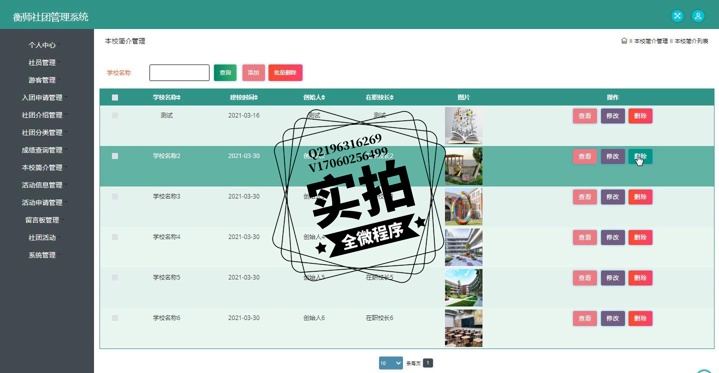Select 活动信息管理 in the sidebar
Image resolution: width=719 pixels, height=373 pixels.
tap(42, 185)
